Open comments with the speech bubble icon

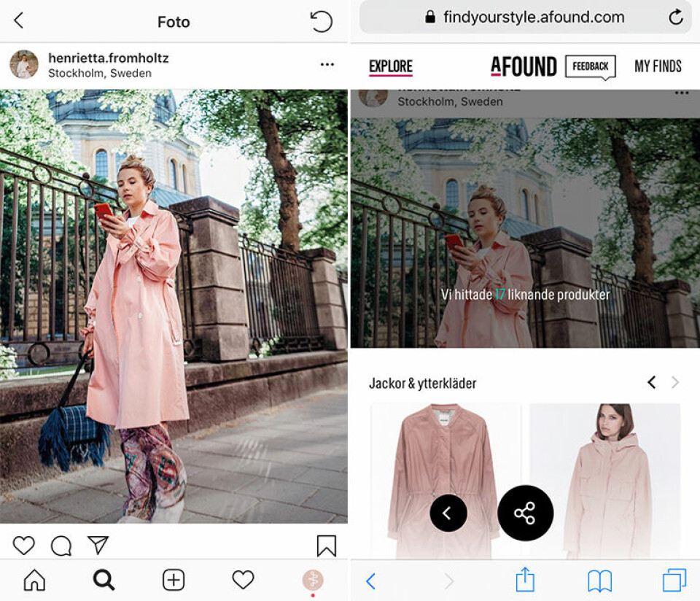(61, 545)
